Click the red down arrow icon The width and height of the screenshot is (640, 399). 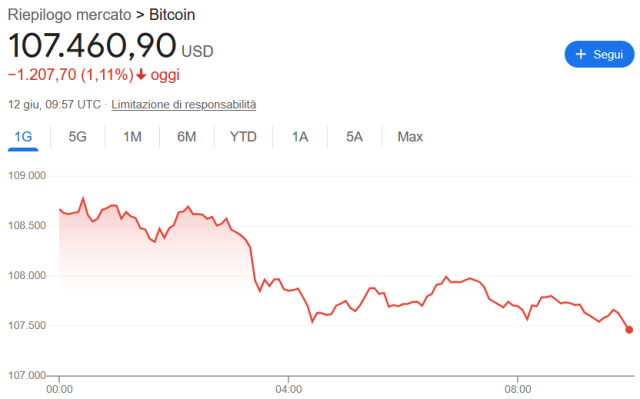[141, 75]
